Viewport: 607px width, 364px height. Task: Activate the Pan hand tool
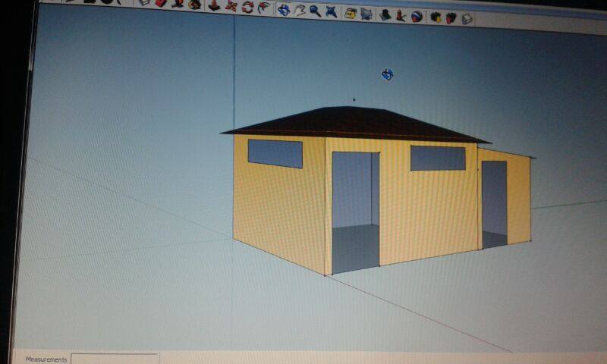click(x=300, y=11)
